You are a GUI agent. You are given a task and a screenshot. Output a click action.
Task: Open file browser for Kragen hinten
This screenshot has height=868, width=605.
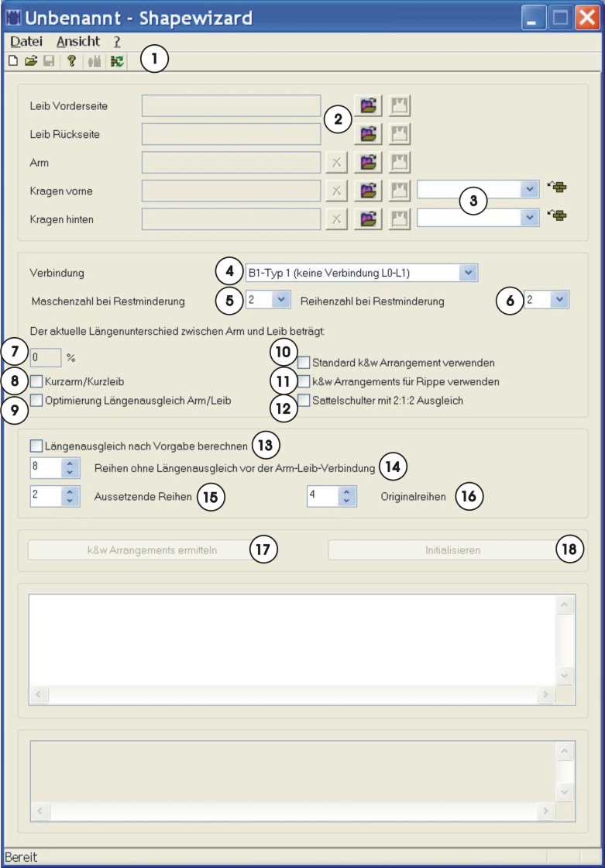click(370, 219)
